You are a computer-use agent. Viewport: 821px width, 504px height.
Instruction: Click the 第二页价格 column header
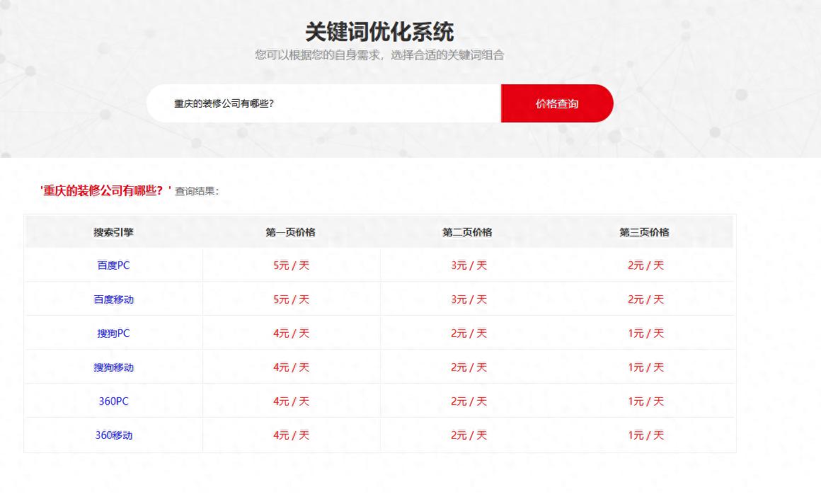click(469, 231)
